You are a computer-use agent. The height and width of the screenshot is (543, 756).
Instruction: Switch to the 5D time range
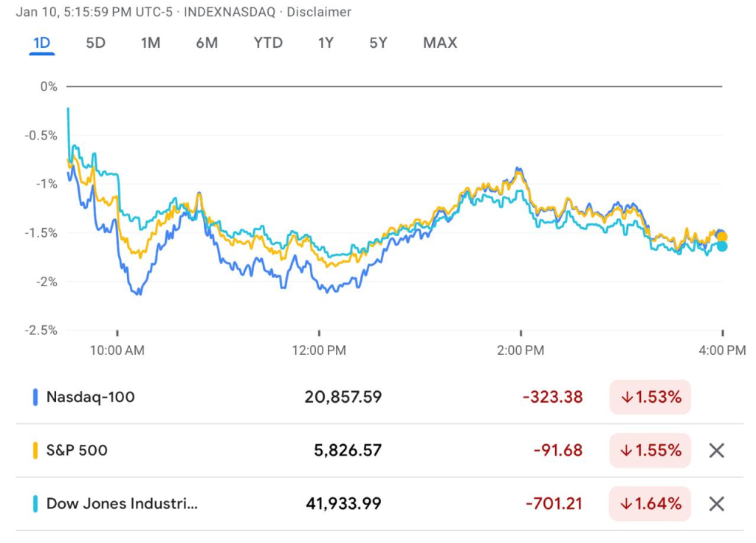96,43
